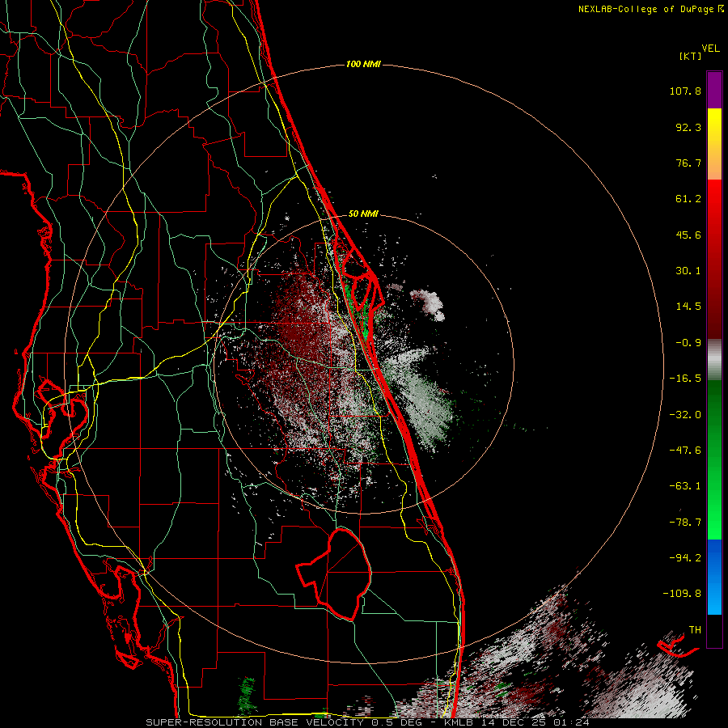Click the [KT] units label
Image resolution: width=728 pixels, height=728 pixels.
tap(690, 56)
